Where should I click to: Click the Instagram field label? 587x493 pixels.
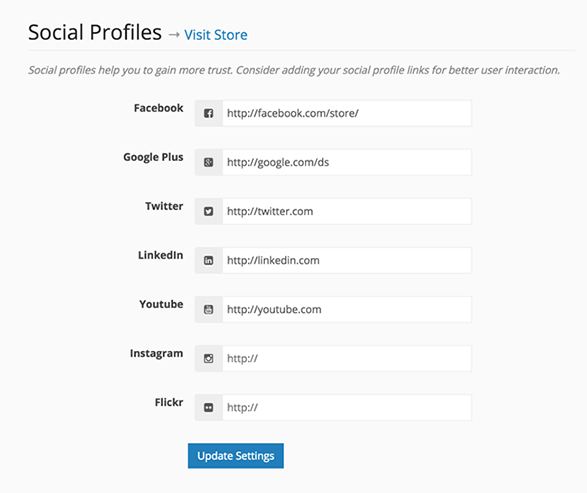pos(156,353)
